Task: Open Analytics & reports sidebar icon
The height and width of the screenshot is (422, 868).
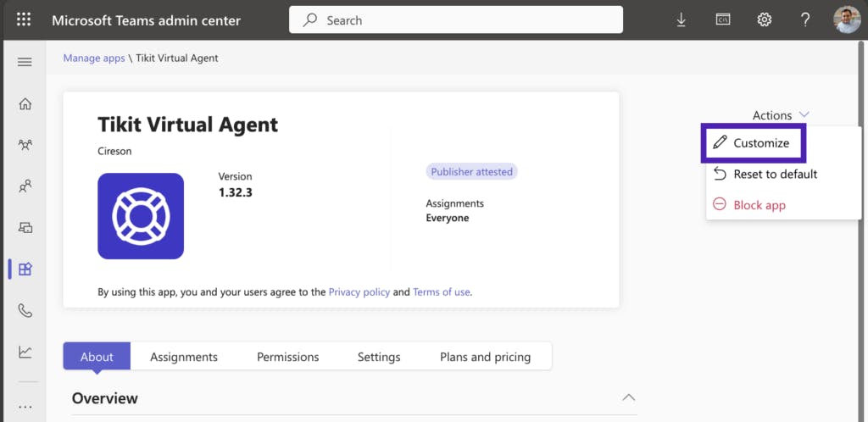Action: coord(25,352)
